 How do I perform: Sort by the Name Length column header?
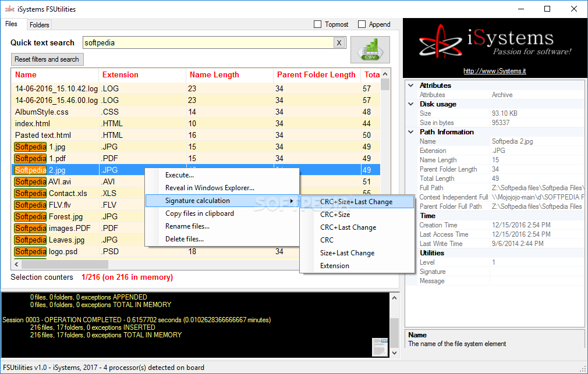pos(230,75)
